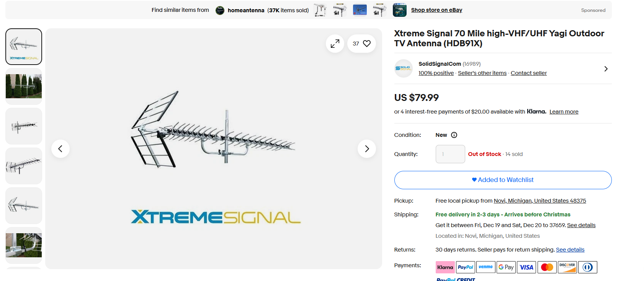
Task: Open the Shop store on eBay link
Action: [436, 10]
